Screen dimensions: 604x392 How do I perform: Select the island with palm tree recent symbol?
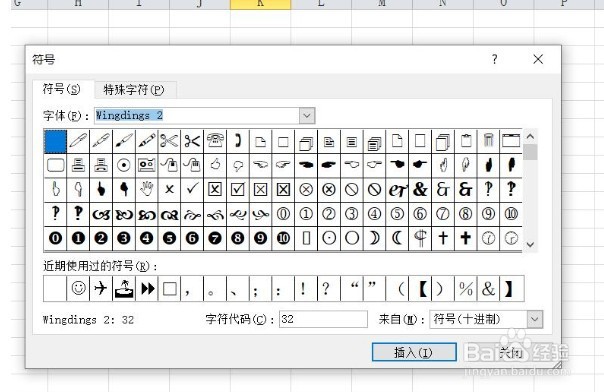pyautogui.click(x=124, y=288)
